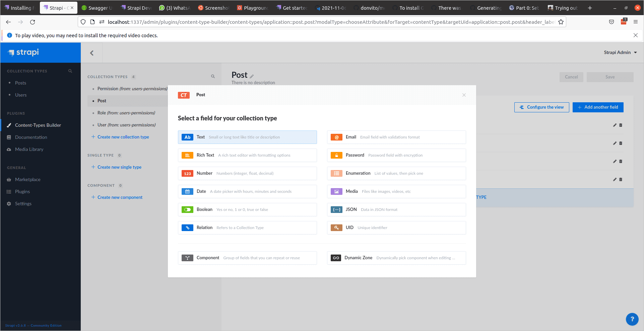Click the browser address bar

330,22
